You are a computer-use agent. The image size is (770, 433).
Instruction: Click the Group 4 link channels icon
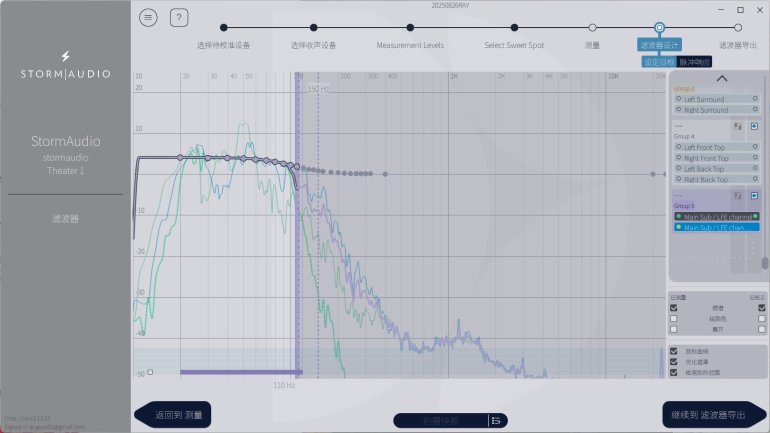coord(737,126)
